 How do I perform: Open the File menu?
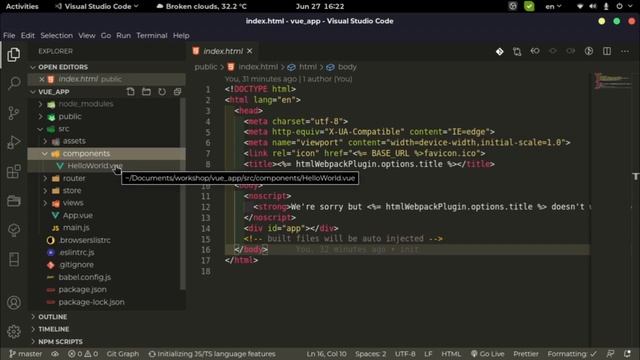(9, 36)
